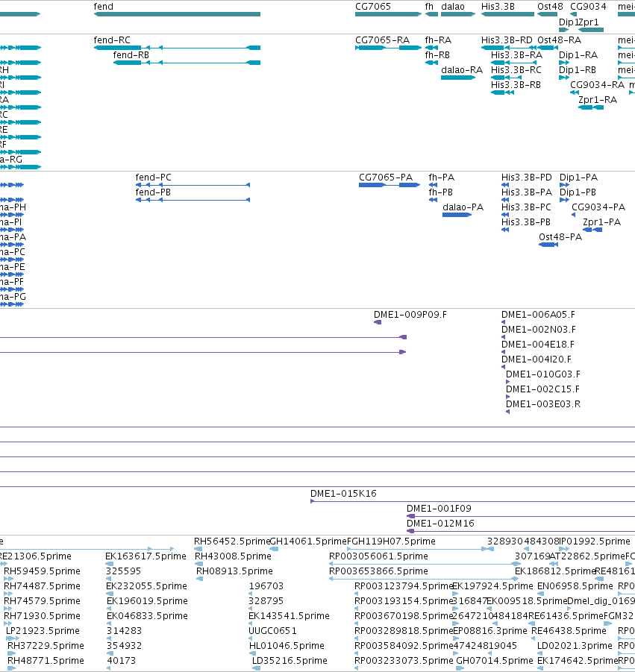Click the DME1-003E03.R clone label
635x672 pixels.
[543, 404]
